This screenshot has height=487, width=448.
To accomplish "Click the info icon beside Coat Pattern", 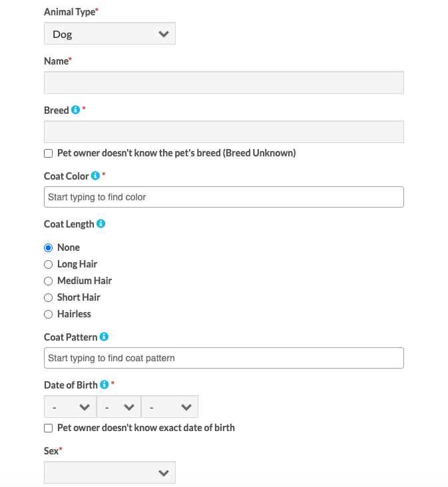I will click(104, 337).
